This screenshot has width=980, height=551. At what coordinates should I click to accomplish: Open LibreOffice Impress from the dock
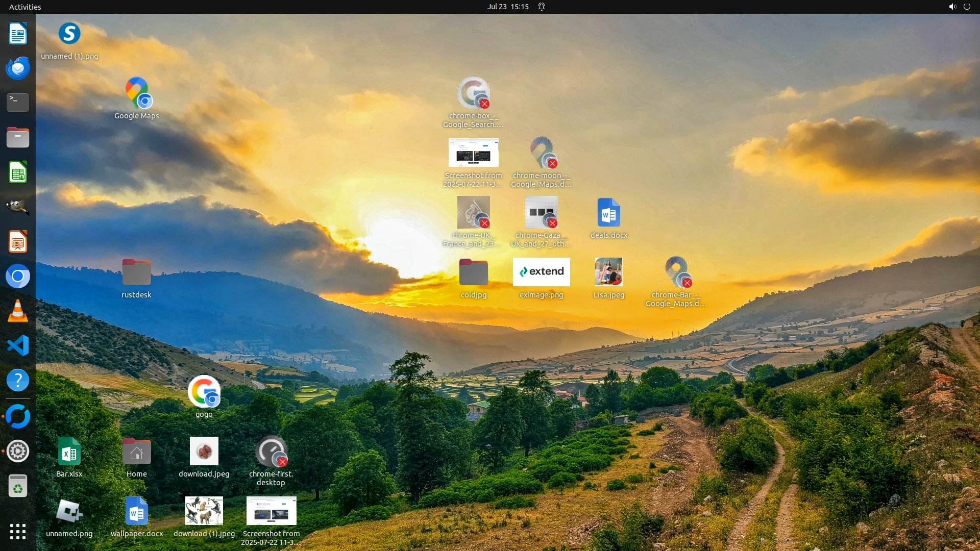(17, 242)
